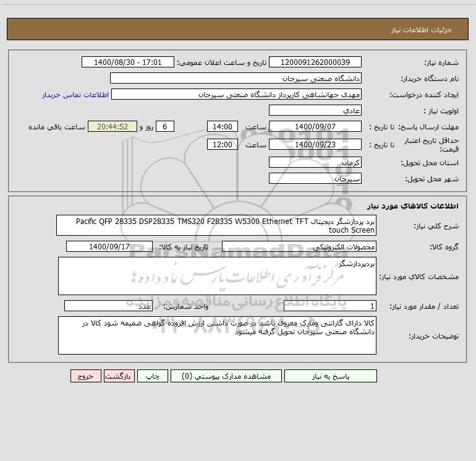
Task: Click the quantity field showing 1
Action: [x=330, y=306]
